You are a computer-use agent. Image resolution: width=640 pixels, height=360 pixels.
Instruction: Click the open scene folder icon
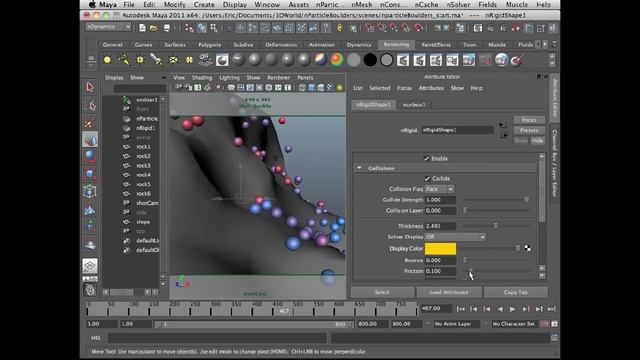pyautogui.click(x=154, y=28)
